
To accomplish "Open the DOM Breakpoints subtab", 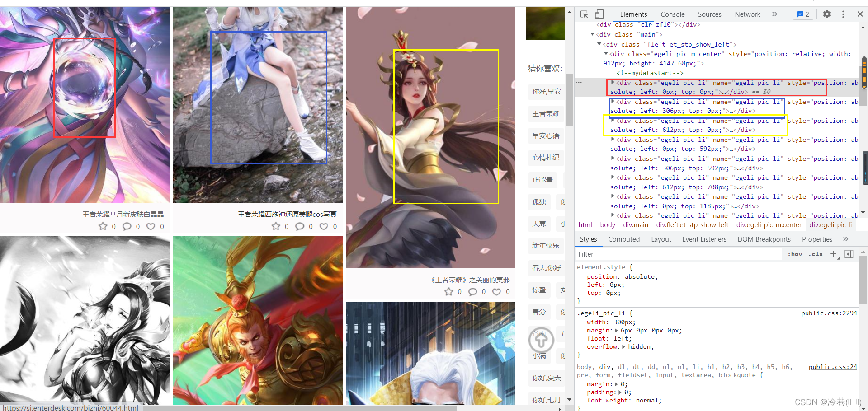I will (x=764, y=239).
